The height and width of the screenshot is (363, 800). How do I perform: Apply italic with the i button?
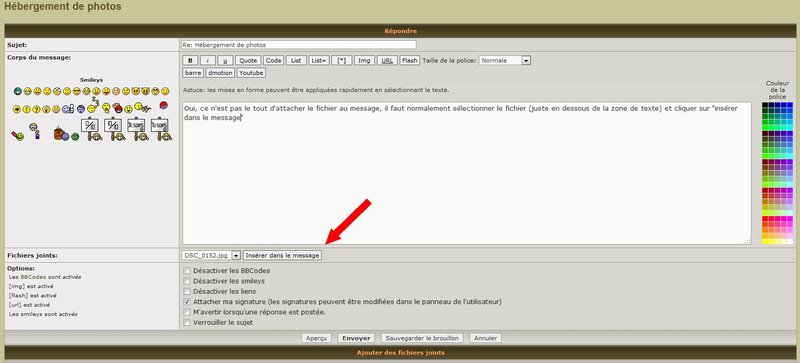(208, 60)
